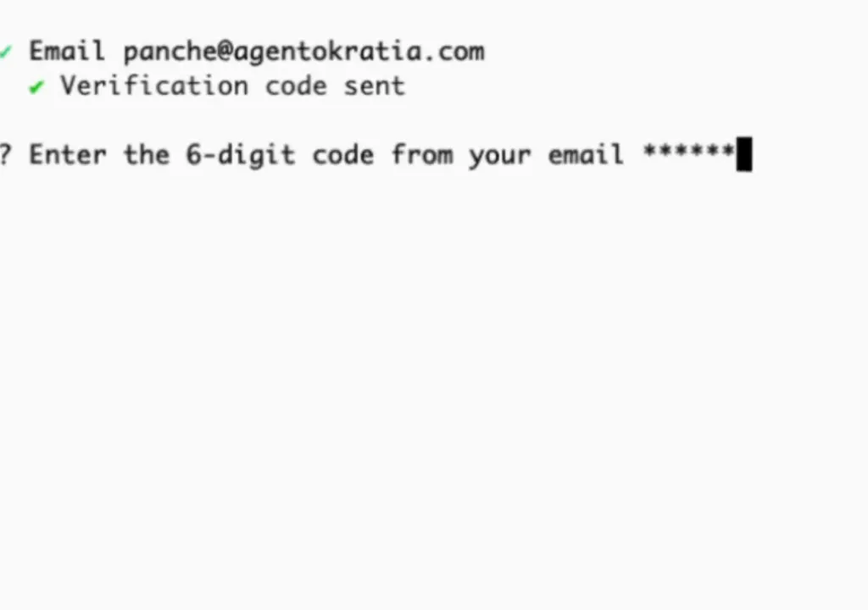Click the masked asterisks code entry
The width and height of the screenshot is (868, 610).
[688, 151]
